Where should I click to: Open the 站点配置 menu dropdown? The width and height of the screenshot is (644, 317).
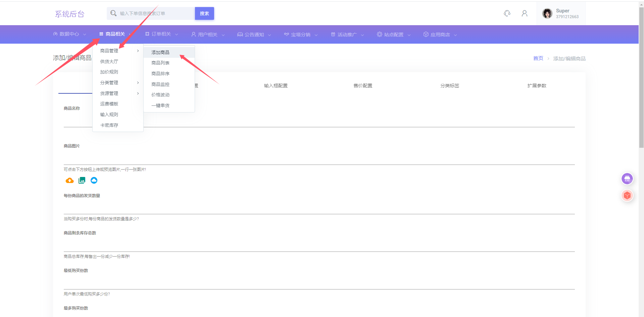point(394,35)
